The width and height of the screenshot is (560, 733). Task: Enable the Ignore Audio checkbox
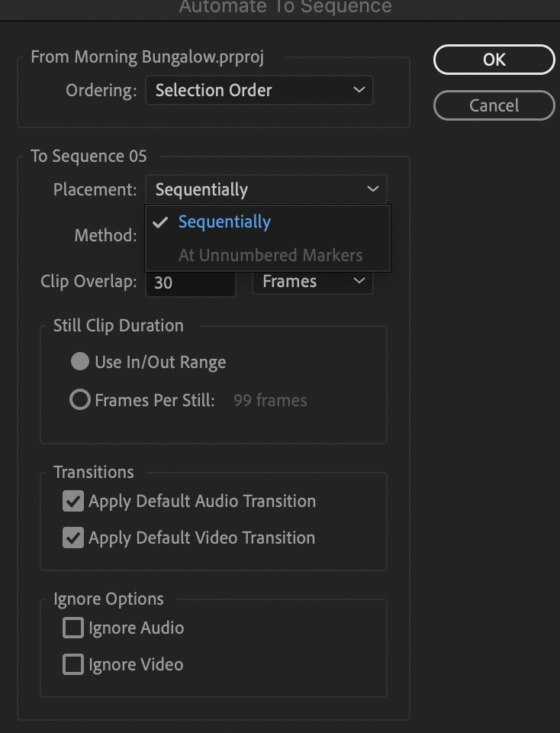(x=72, y=628)
